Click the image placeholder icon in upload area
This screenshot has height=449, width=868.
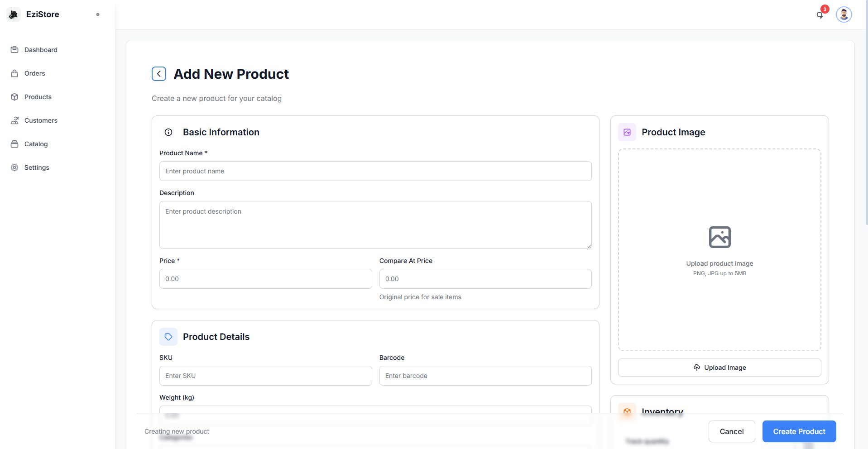[x=719, y=237]
